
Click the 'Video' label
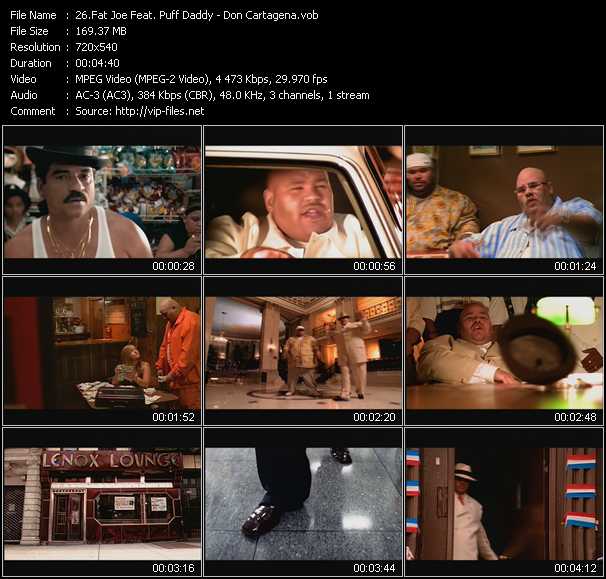pyautogui.click(x=23, y=79)
